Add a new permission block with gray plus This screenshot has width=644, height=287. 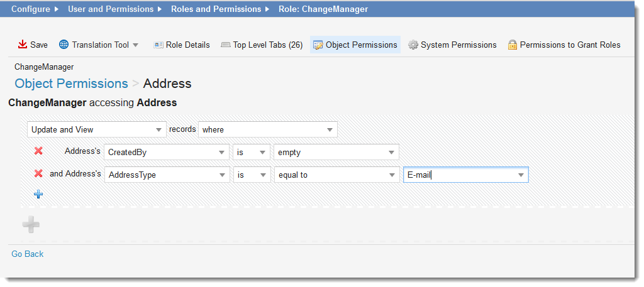(31, 224)
